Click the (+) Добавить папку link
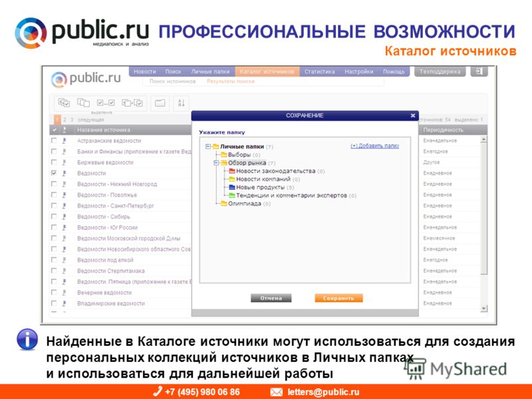532x399 pixels. point(375,146)
